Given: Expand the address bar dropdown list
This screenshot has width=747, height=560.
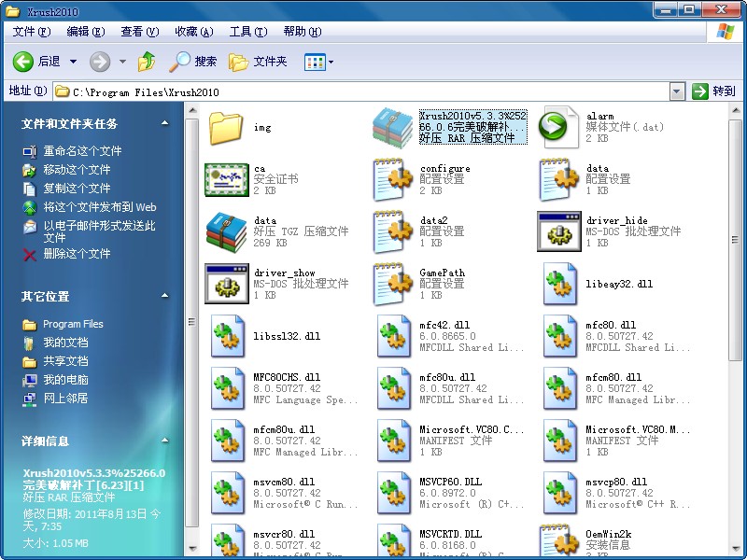Looking at the screenshot, I should pyautogui.click(x=676, y=91).
